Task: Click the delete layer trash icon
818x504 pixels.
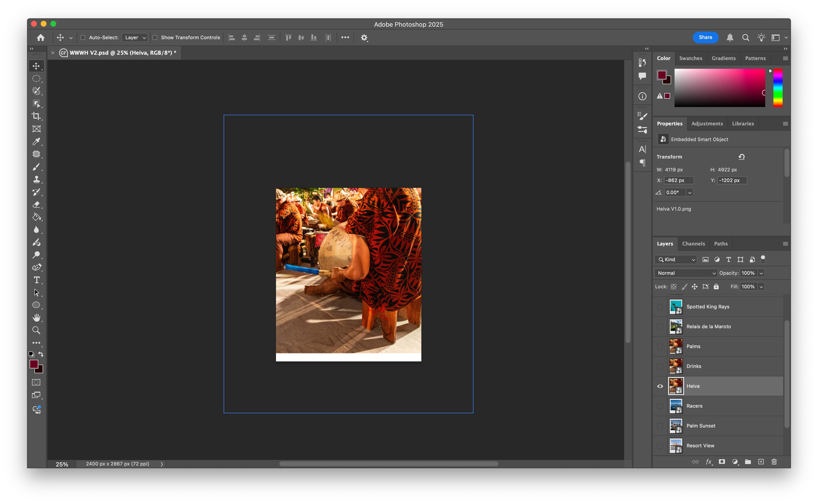Action: 774,462
